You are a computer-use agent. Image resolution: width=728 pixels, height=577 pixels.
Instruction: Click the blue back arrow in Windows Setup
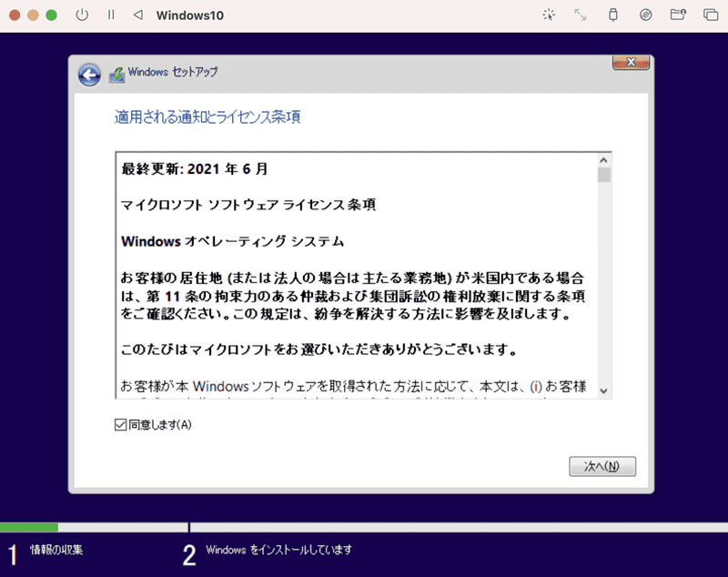click(x=89, y=75)
